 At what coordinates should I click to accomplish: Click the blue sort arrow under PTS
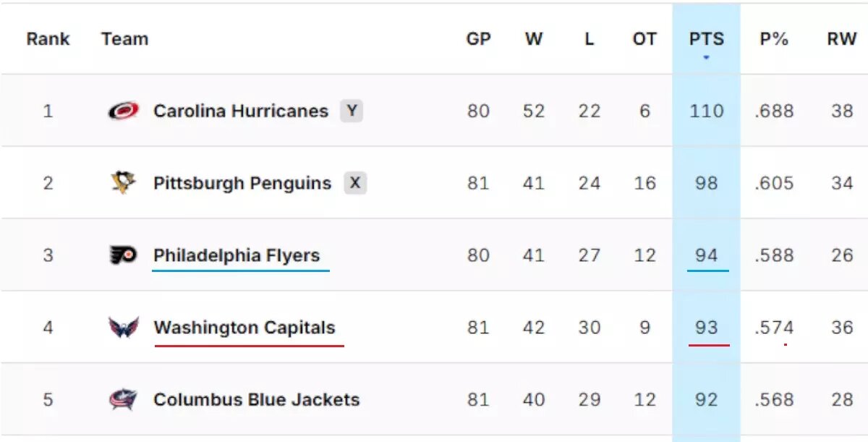coord(705,54)
